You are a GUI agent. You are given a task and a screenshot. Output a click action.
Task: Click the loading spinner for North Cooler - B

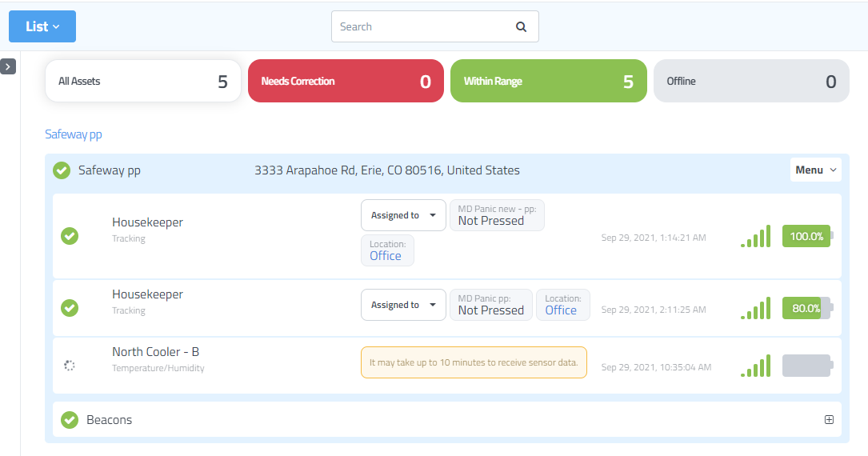coord(70,366)
